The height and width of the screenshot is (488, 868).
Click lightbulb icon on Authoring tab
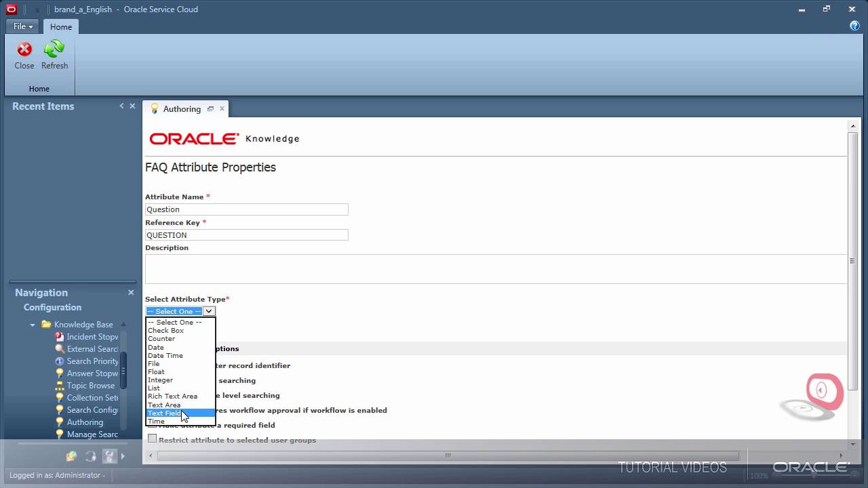(155, 108)
